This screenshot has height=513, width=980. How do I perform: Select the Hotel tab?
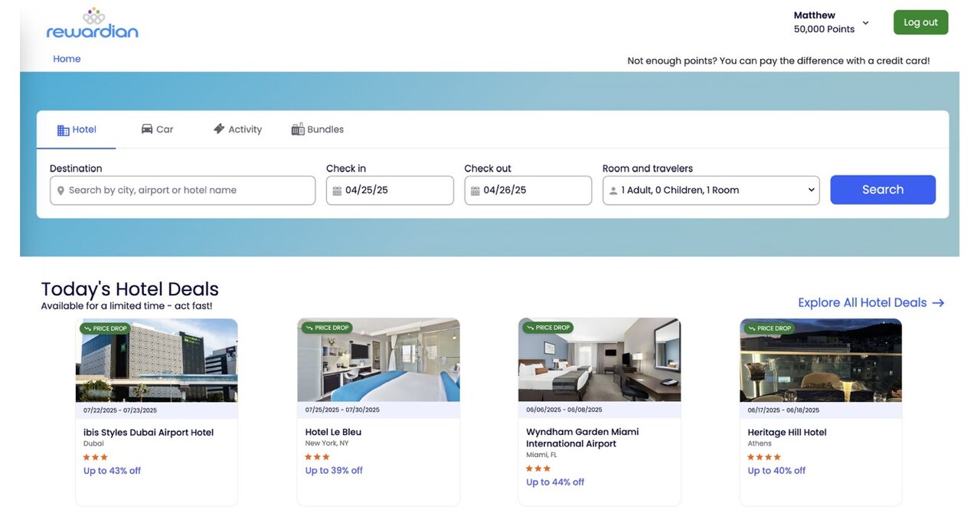(x=77, y=129)
